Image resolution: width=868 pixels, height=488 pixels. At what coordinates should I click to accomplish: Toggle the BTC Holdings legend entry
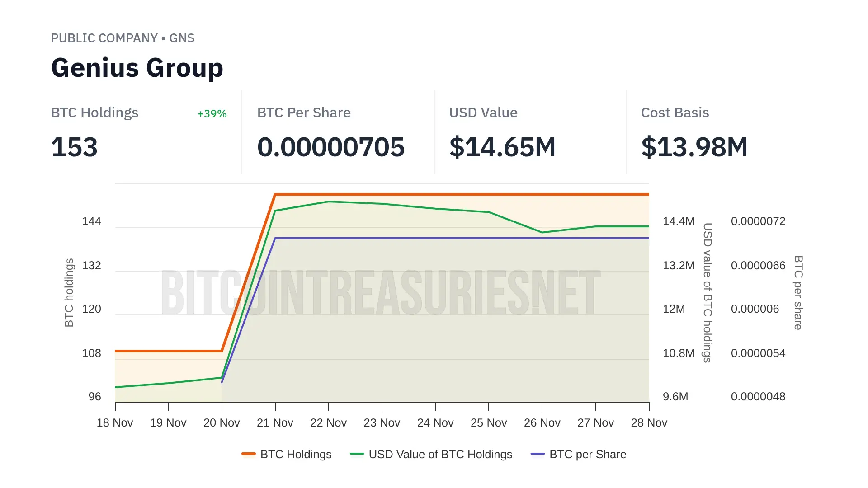pos(296,454)
